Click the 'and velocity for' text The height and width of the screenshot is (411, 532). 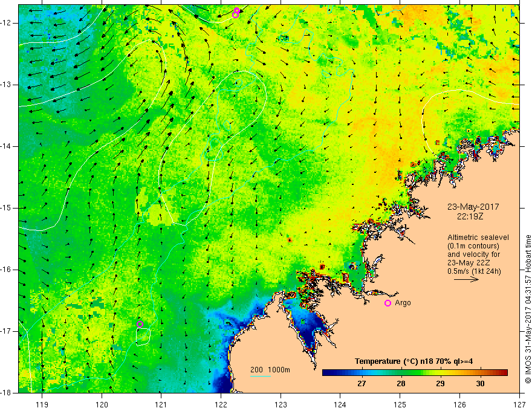tap(473, 254)
